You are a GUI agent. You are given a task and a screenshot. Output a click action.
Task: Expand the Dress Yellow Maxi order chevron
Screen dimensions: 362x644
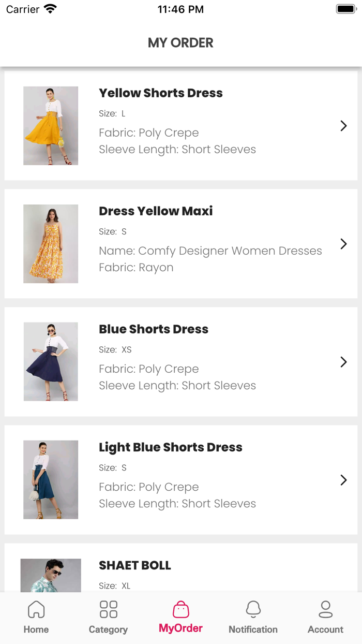[343, 244]
